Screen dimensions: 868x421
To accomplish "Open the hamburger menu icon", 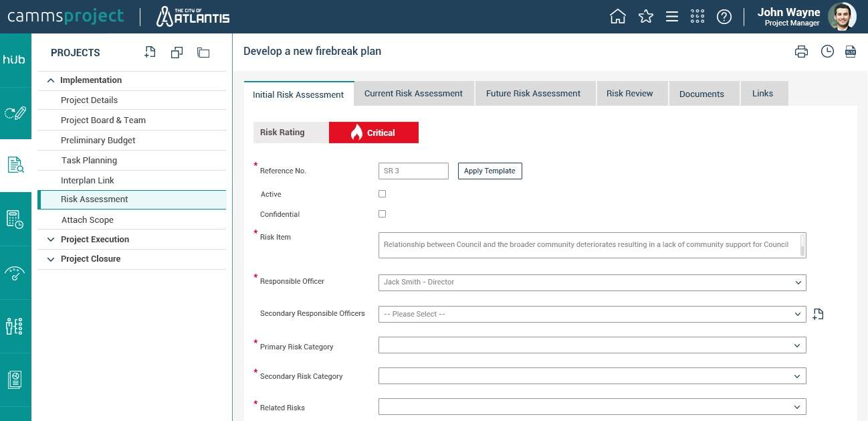I will pyautogui.click(x=672, y=17).
